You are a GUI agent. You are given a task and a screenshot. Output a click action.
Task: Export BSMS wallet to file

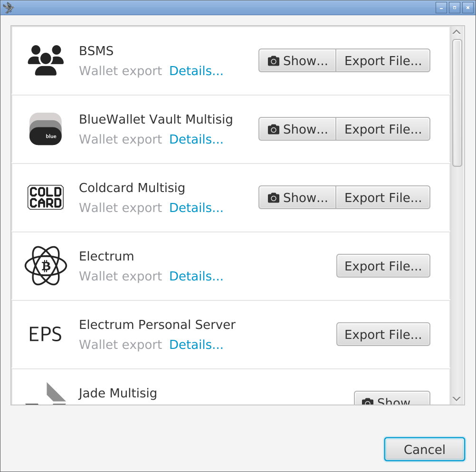click(x=383, y=60)
